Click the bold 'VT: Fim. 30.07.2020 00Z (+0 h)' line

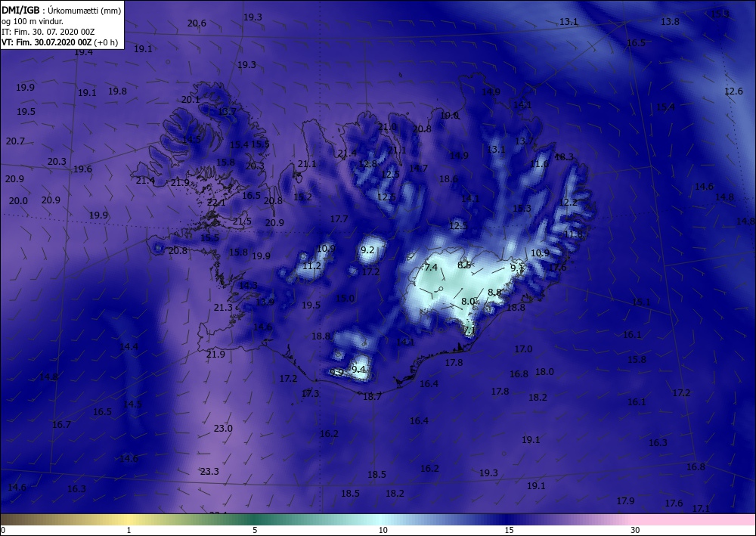(59, 42)
